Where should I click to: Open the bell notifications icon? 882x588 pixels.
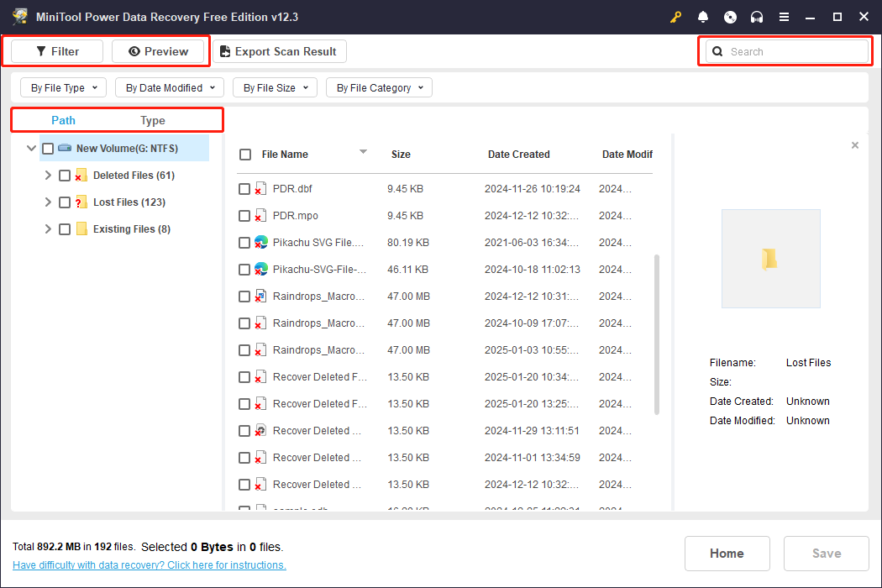703,17
